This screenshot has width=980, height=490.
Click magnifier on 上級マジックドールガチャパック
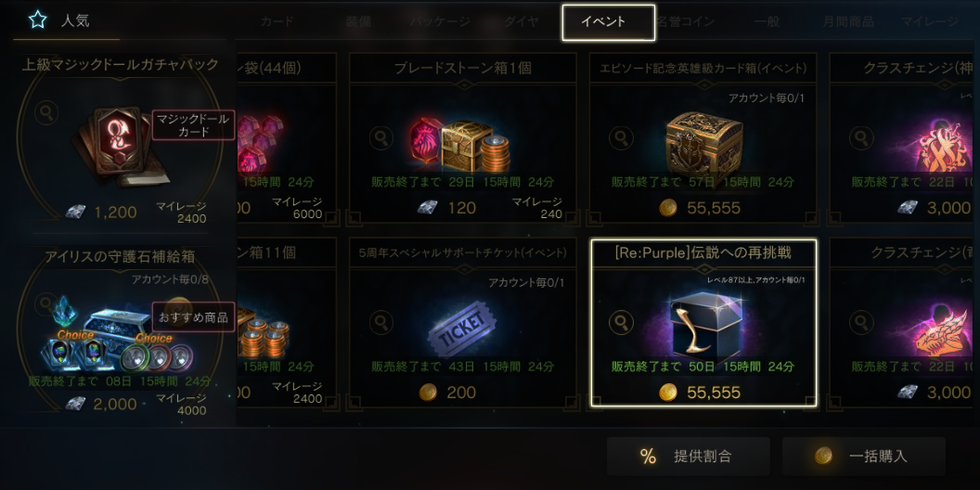pos(46,113)
